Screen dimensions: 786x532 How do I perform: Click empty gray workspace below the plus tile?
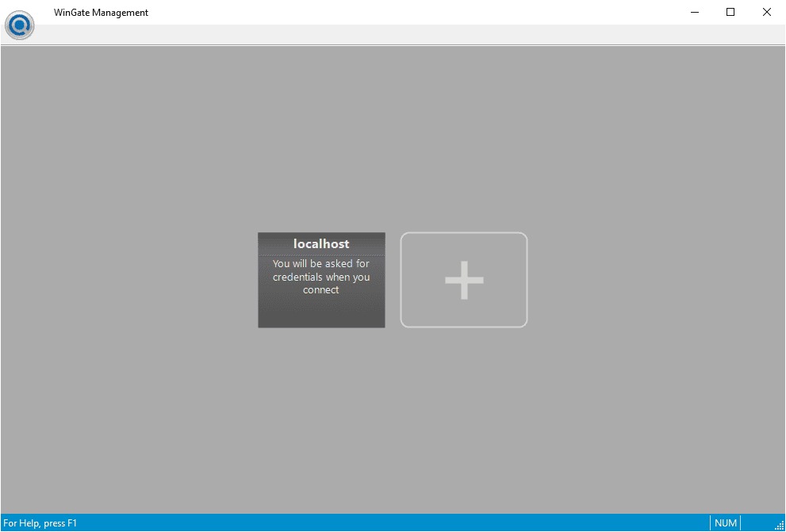click(x=464, y=412)
